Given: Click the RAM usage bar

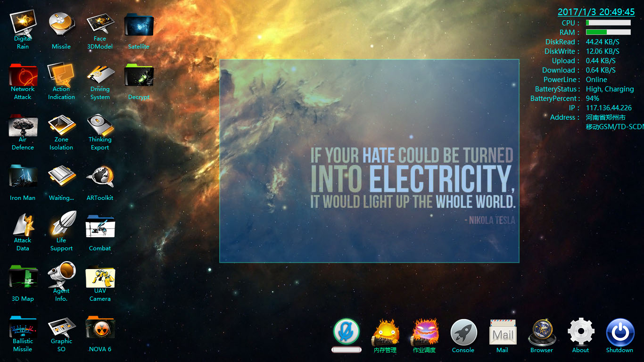Looking at the screenshot, I should (608, 32).
